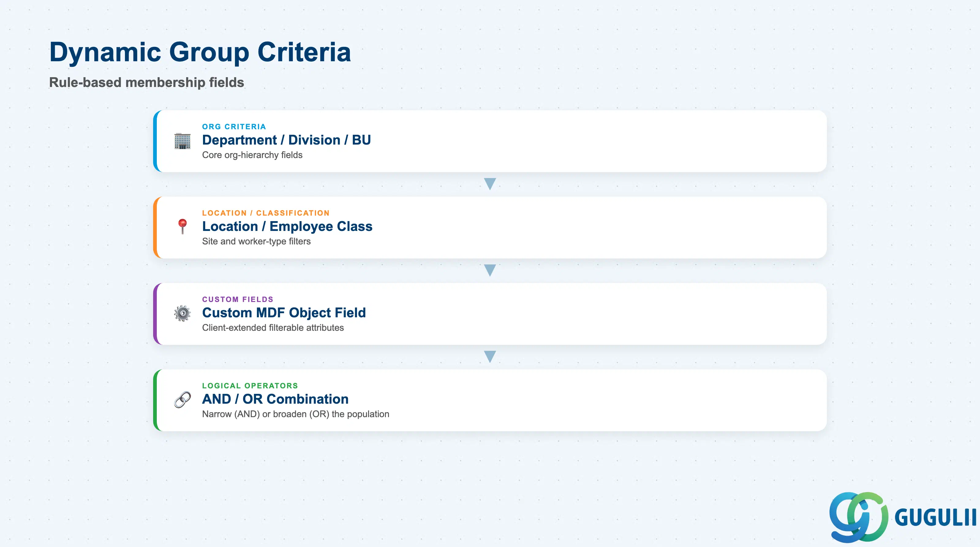Click the office building icon for Org Criteria

pyautogui.click(x=182, y=141)
